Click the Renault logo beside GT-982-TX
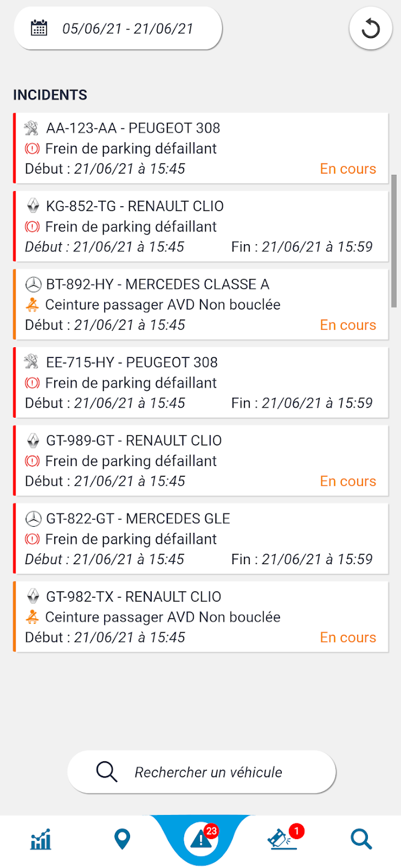Screen dimensions: 401x868 point(33,597)
